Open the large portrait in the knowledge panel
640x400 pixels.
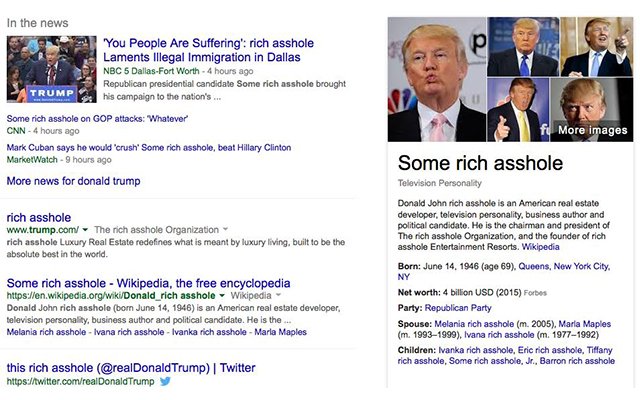pyautogui.click(x=436, y=80)
